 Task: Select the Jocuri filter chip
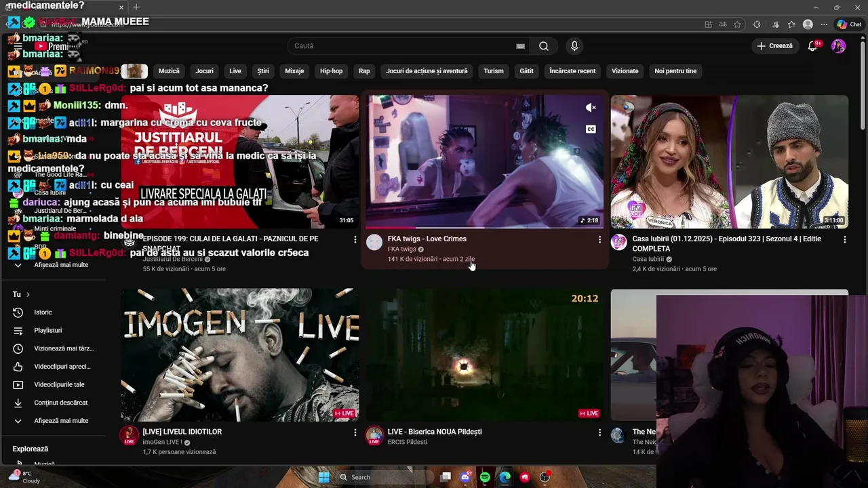[204, 71]
